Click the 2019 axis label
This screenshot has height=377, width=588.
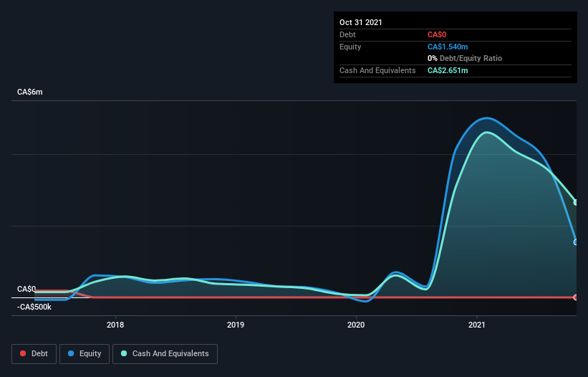(236, 325)
